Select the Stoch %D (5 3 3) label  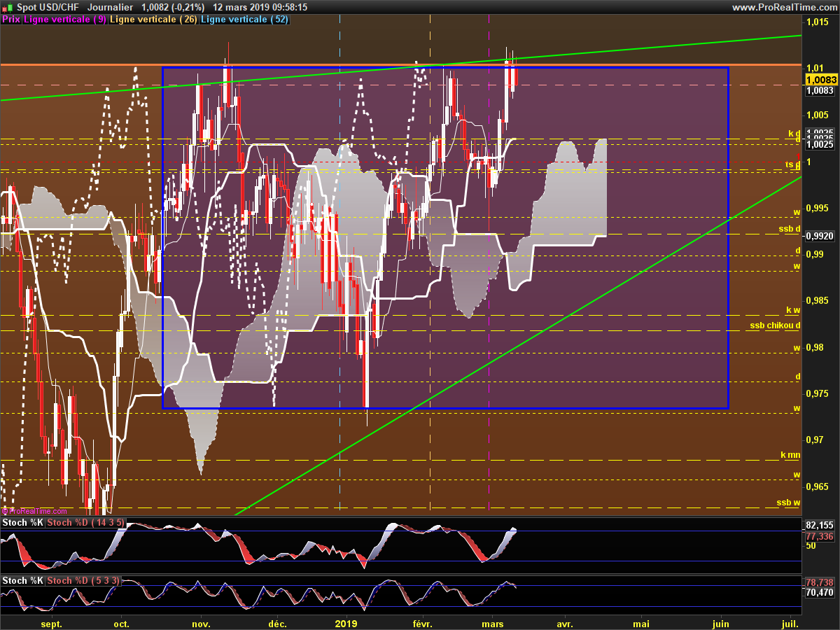pos(83,580)
